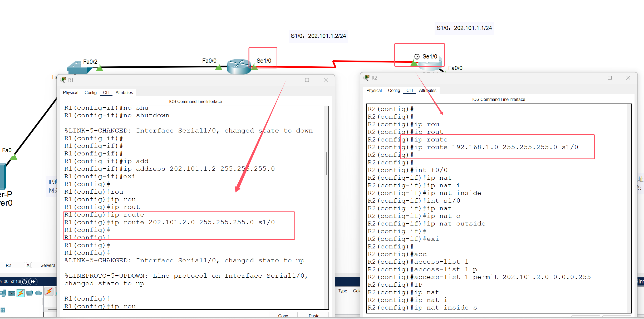Open the Config tab in R1 window
This screenshot has height=319, width=644.
click(x=91, y=92)
